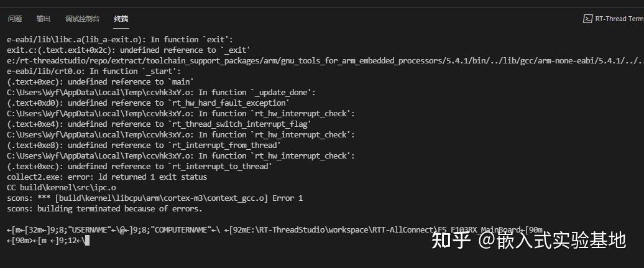644x268 pixels.
Task: Click the terminal cursor at the prompt end
Action: (88, 241)
